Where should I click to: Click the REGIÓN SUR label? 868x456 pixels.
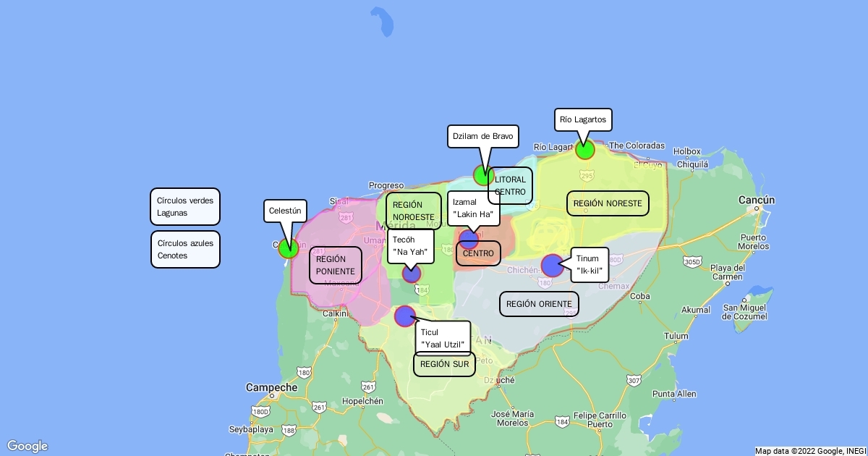coord(444,364)
